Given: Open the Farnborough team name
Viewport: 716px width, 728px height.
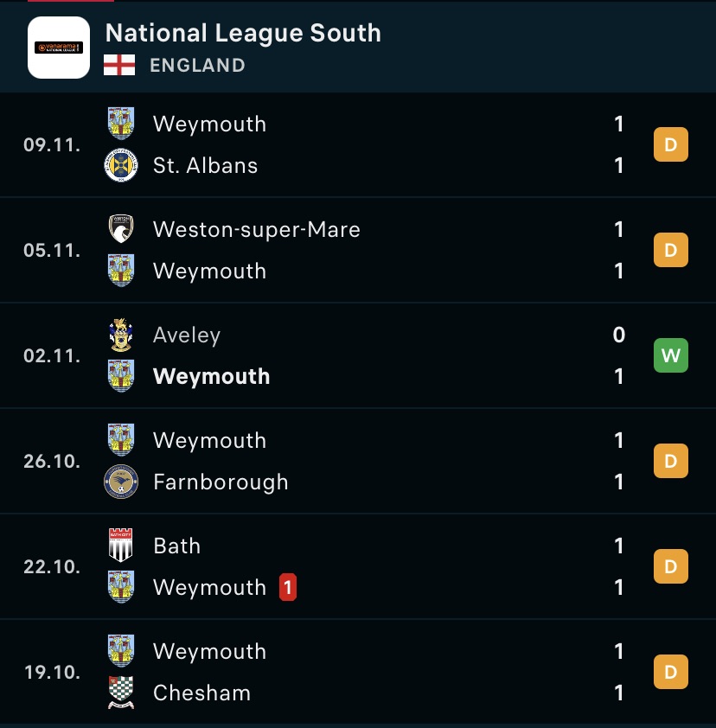Looking at the screenshot, I should (221, 482).
